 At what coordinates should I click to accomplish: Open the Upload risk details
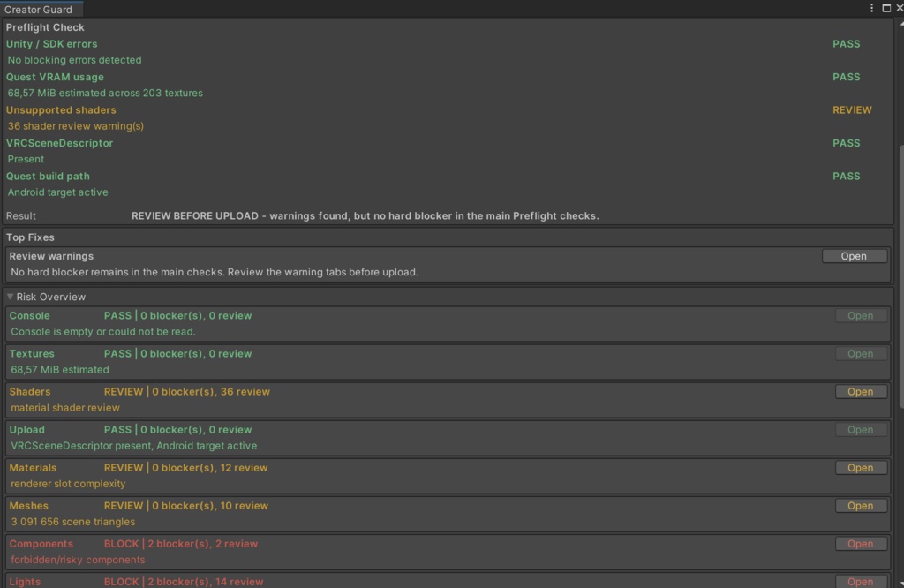click(x=860, y=430)
